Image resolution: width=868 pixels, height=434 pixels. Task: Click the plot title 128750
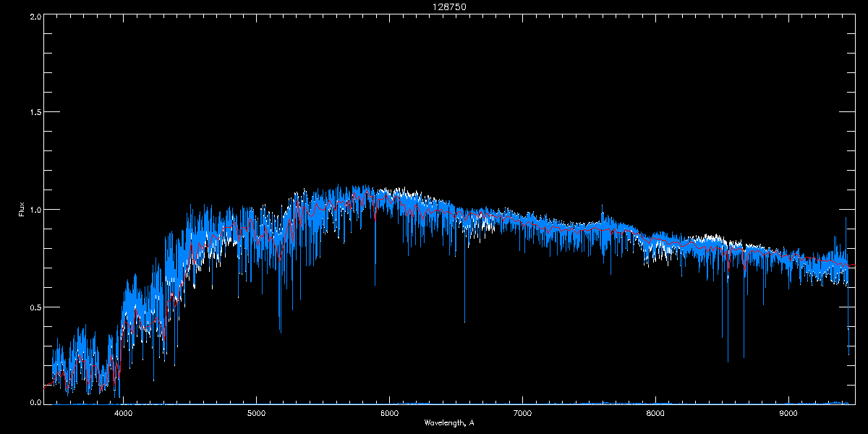434,7
